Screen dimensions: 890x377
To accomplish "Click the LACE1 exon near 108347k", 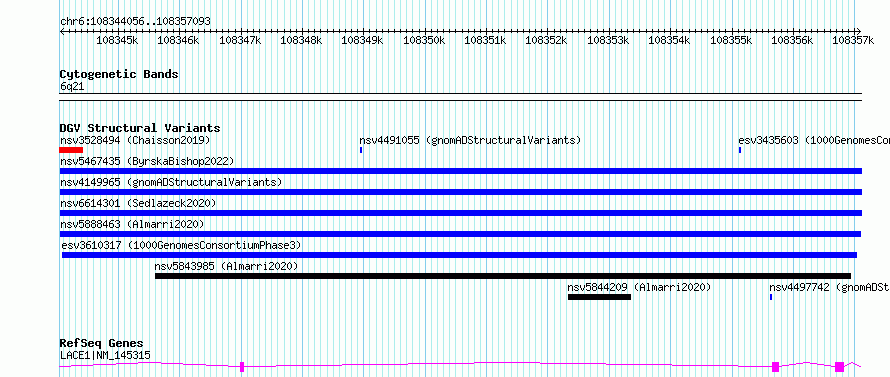I will [242, 367].
